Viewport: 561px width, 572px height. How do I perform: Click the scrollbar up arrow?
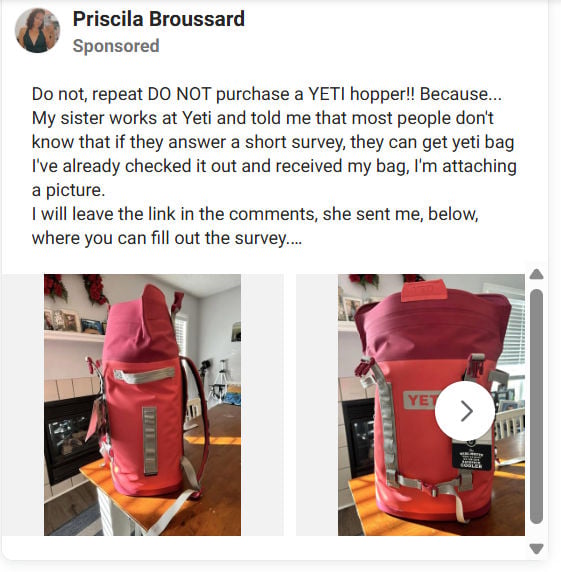[536, 274]
